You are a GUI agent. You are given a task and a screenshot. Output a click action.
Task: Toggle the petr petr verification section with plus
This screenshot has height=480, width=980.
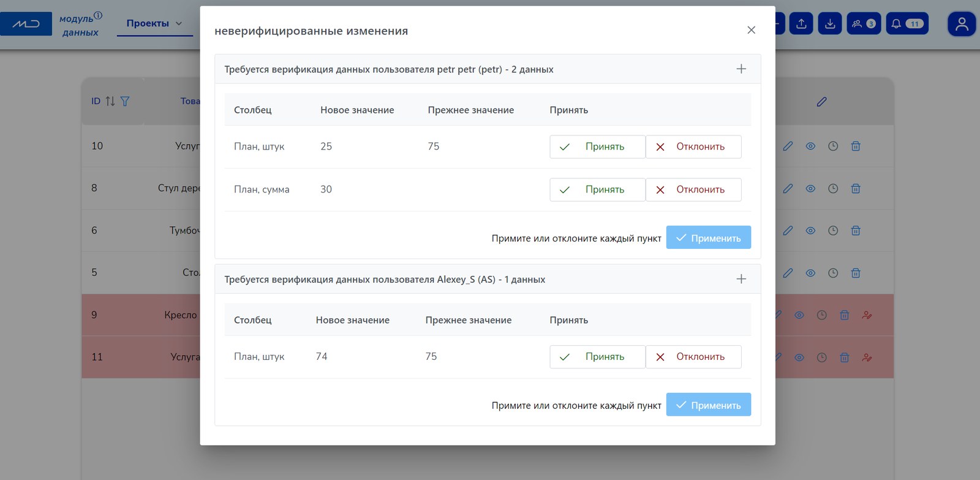[741, 69]
